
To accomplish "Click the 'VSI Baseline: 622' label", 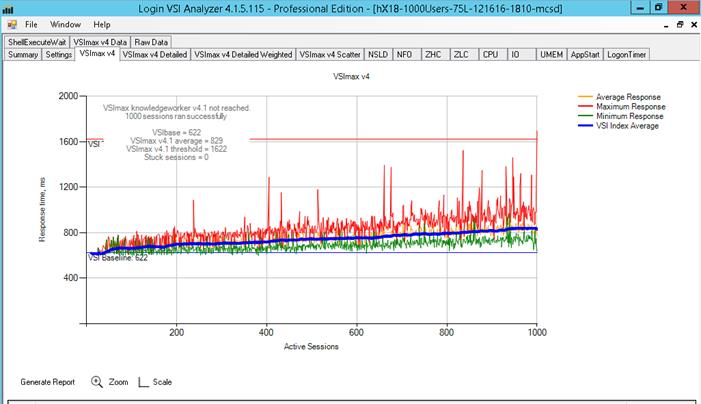I will tap(118, 258).
